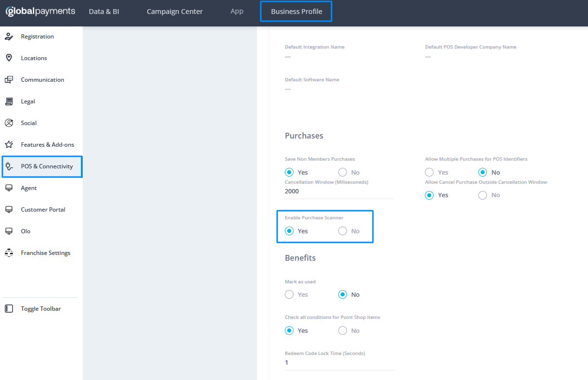This screenshot has height=380, width=588.
Task: Open the Customer Portal section
Action: (x=43, y=210)
